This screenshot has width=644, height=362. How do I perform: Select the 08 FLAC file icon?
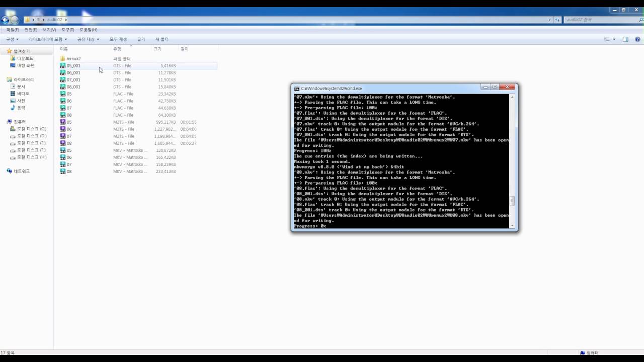tap(63, 115)
